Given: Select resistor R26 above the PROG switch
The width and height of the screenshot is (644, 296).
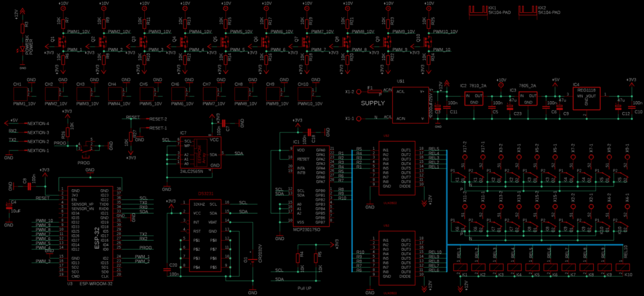Looking at the screenshot, I should tap(68, 132).
